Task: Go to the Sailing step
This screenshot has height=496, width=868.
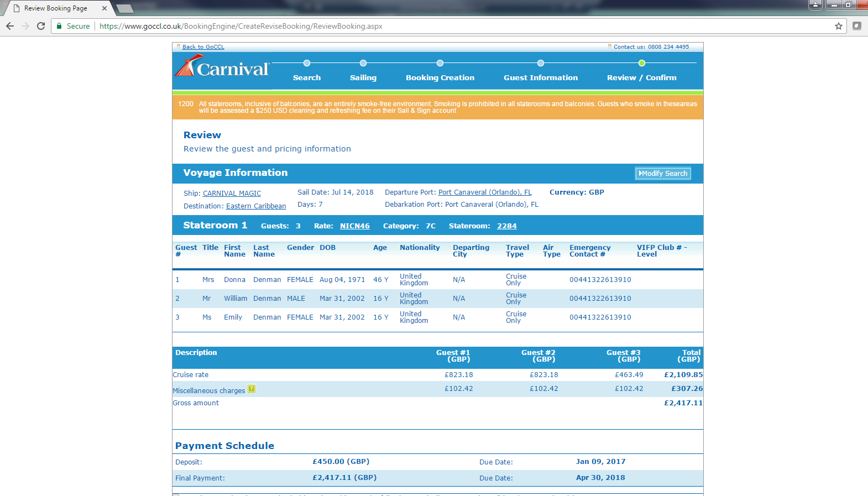Action: tap(363, 78)
